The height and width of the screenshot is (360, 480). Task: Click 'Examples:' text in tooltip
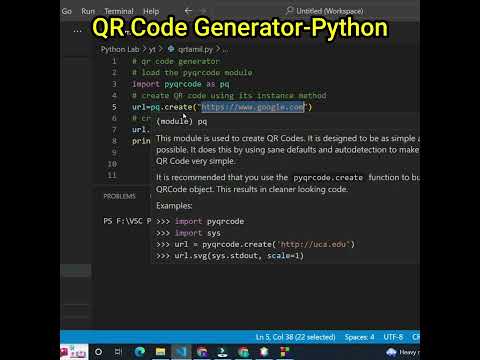[x=174, y=206]
